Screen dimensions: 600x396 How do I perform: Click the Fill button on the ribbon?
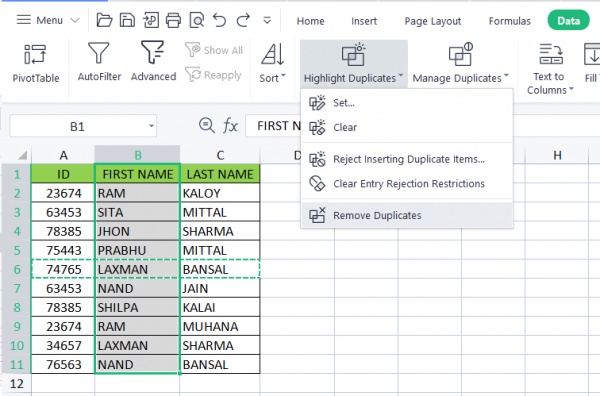pos(592,63)
